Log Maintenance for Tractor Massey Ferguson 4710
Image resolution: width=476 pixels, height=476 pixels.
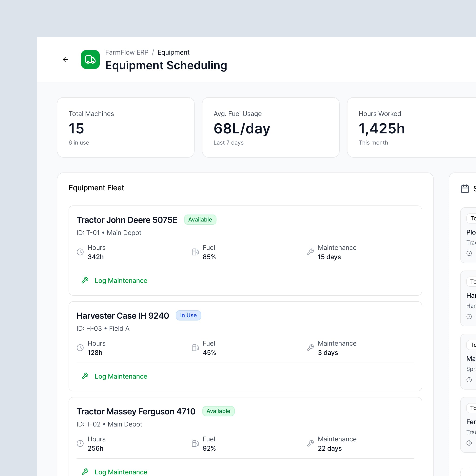(x=121, y=472)
